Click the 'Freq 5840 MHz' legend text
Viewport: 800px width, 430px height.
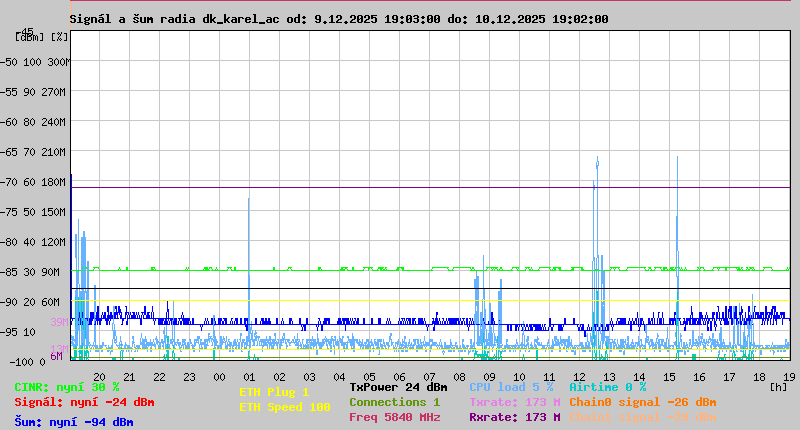coord(394,417)
